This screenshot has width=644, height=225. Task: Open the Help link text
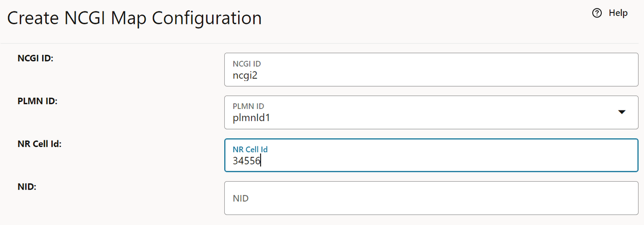[618, 13]
